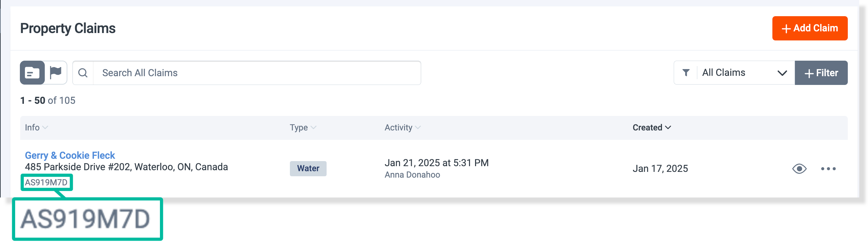
Task: Click the plus icon on Add Claim
Action: point(786,29)
